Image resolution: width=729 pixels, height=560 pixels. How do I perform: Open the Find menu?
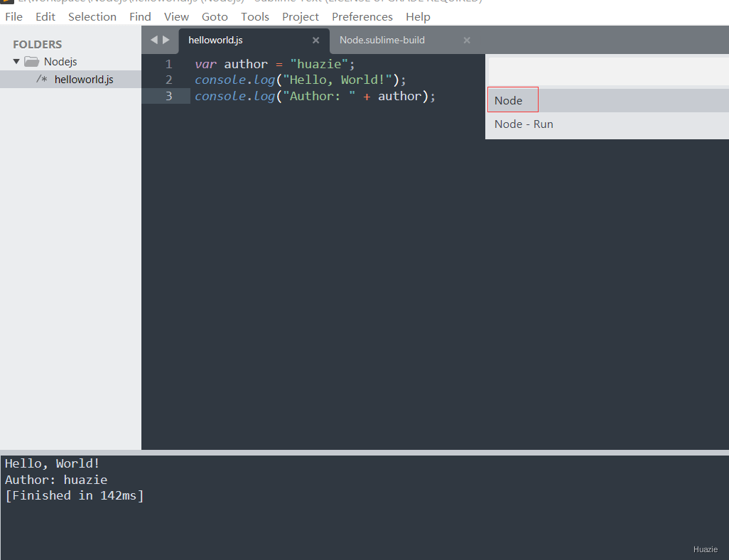click(x=140, y=16)
